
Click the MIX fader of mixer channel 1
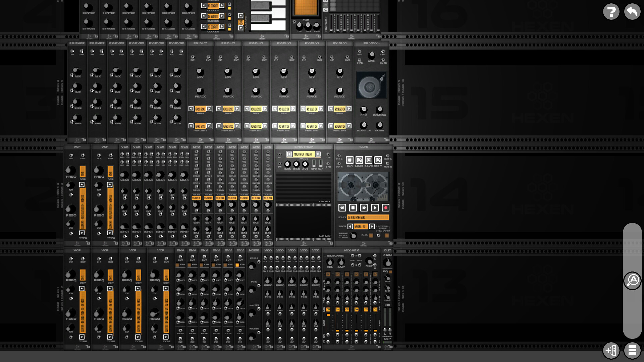[x=328, y=315]
